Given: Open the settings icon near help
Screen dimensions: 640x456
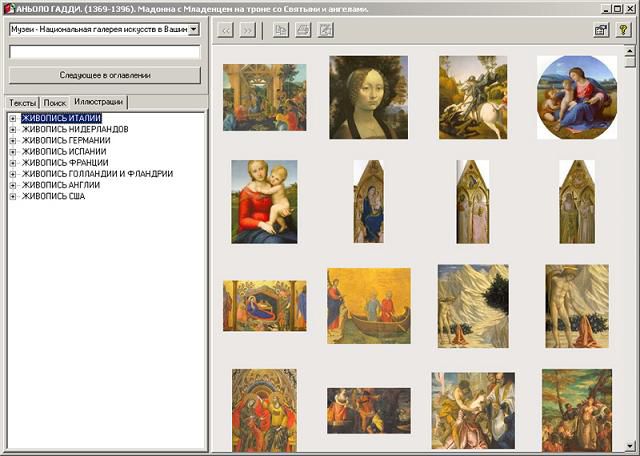Looking at the screenshot, I should point(601,30).
